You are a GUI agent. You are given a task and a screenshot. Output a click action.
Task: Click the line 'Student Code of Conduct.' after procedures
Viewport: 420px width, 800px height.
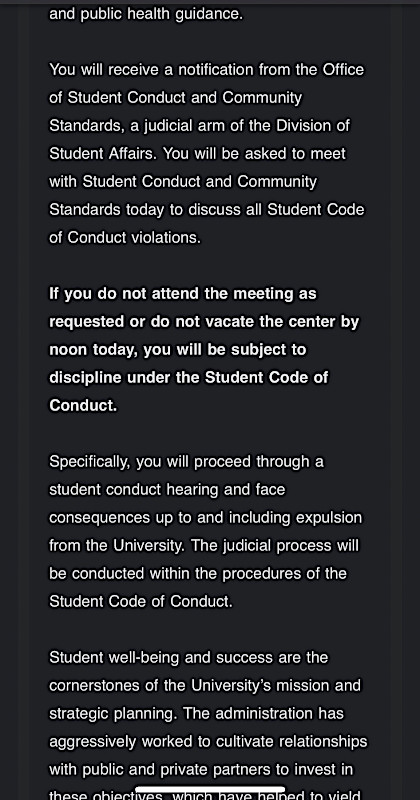[141, 602]
